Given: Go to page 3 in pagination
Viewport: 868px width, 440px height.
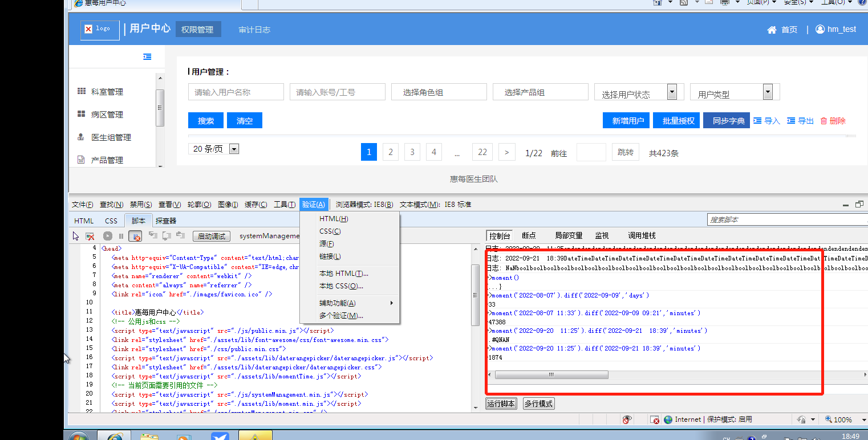Looking at the screenshot, I should [412, 152].
